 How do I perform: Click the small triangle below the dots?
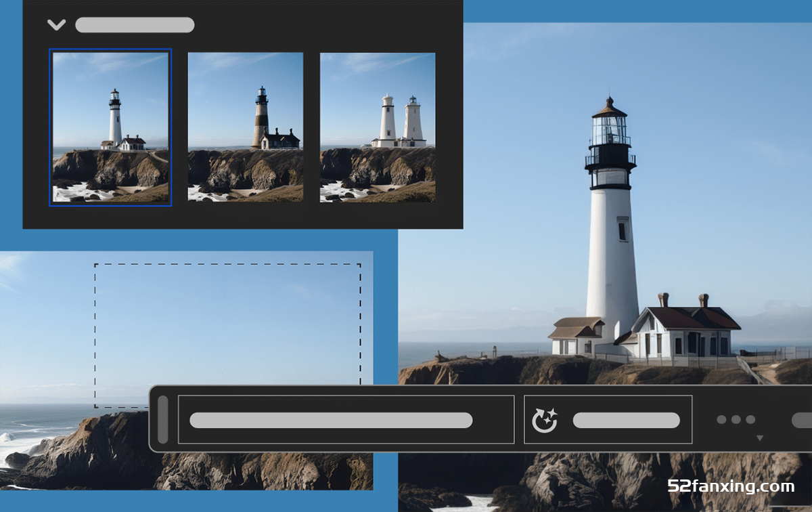click(x=759, y=438)
